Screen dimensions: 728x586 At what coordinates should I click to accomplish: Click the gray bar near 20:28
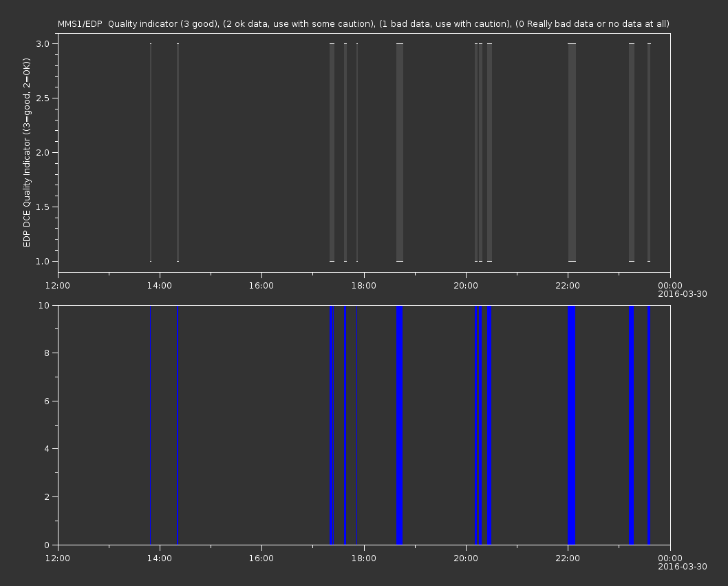[x=490, y=152]
